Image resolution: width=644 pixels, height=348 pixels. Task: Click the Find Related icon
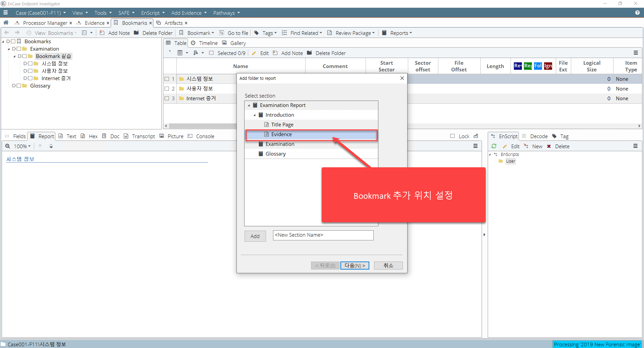[284, 33]
